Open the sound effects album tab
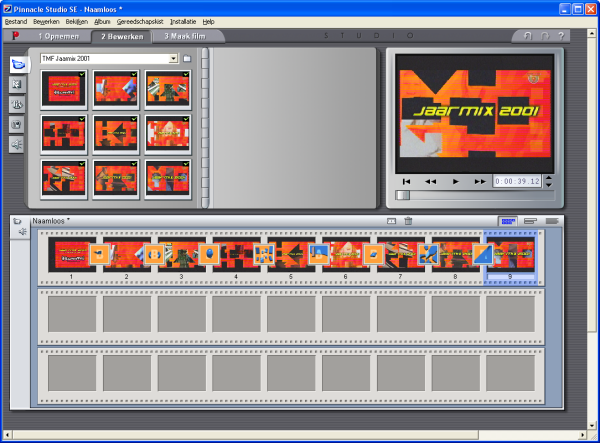The width and height of the screenshot is (600, 443). [x=17, y=145]
